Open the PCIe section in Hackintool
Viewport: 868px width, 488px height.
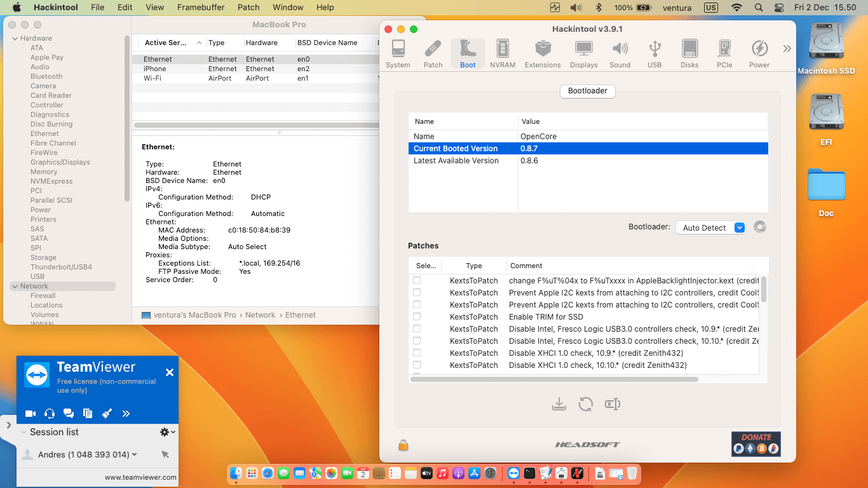pyautogui.click(x=724, y=54)
